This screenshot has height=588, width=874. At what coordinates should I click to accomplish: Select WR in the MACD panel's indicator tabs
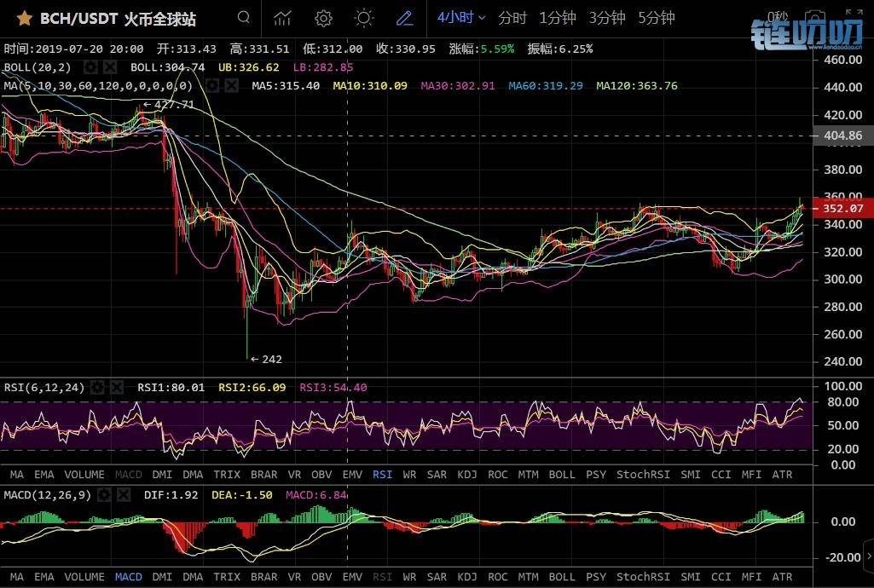point(409,577)
